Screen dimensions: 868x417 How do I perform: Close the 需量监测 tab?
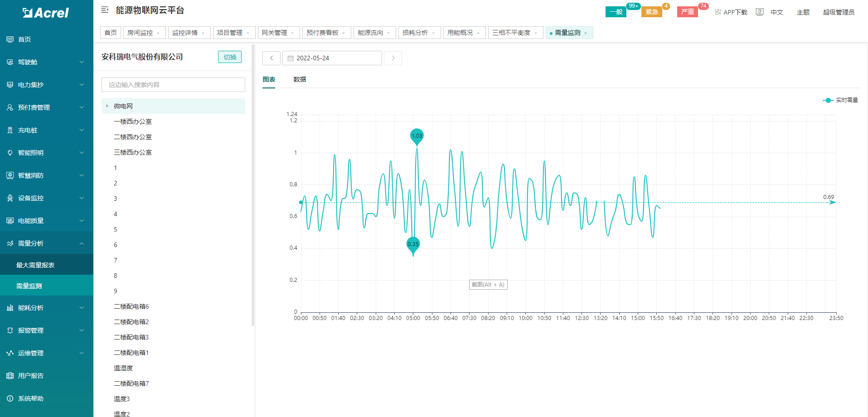click(x=586, y=33)
